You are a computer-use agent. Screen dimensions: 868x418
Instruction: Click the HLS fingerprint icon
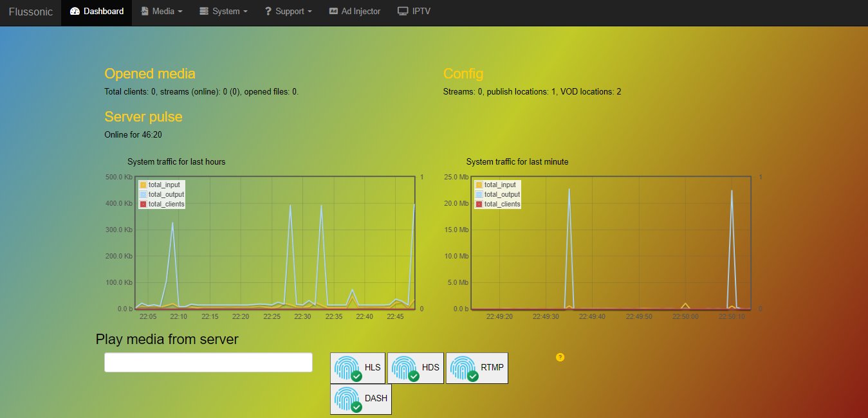pos(347,368)
